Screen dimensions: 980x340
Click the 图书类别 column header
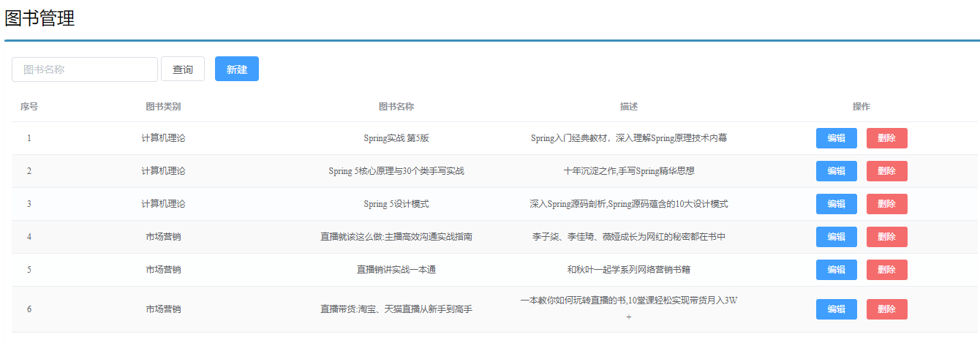163,107
